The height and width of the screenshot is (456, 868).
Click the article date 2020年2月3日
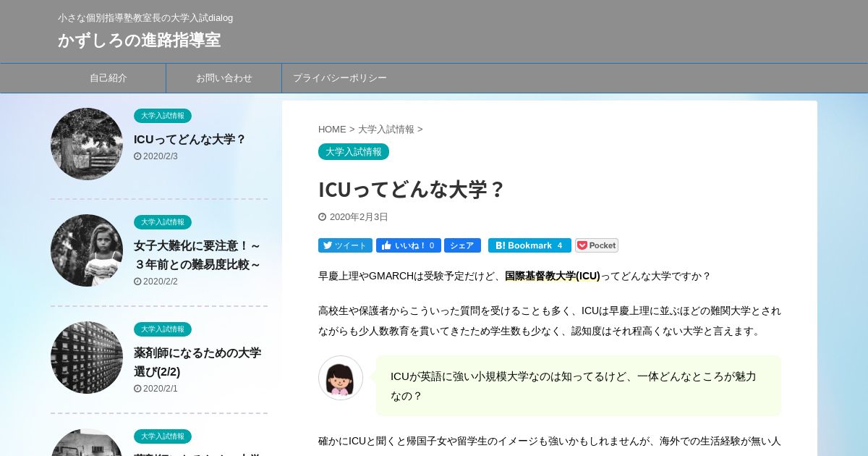coord(359,217)
